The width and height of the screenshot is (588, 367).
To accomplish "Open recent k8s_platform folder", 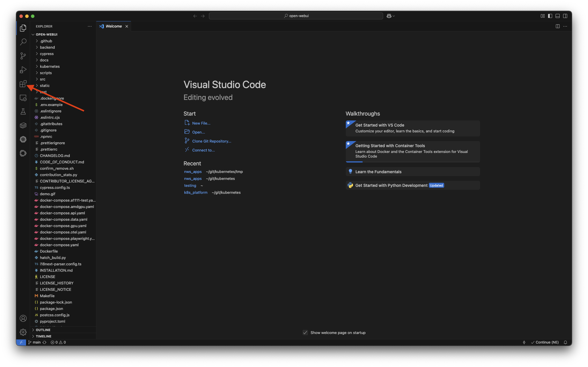I will pos(196,192).
